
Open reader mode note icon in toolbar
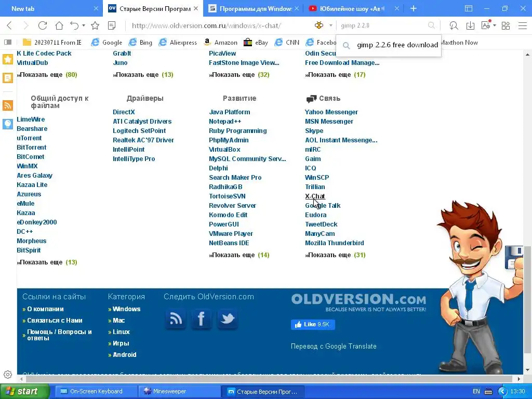tap(112, 25)
